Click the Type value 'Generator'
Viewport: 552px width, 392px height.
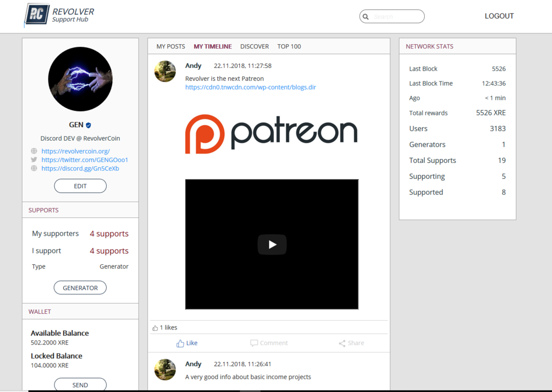114,266
